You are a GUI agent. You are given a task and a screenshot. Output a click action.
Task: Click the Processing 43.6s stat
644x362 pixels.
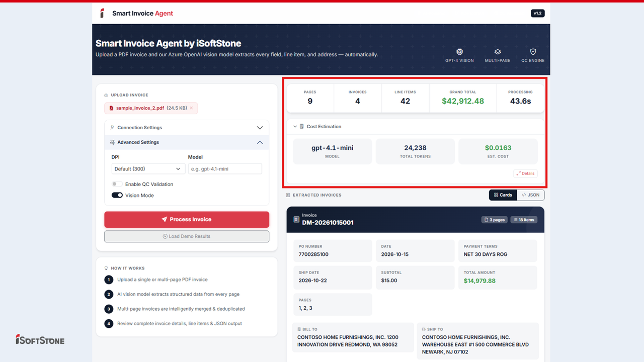pyautogui.click(x=520, y=98)
